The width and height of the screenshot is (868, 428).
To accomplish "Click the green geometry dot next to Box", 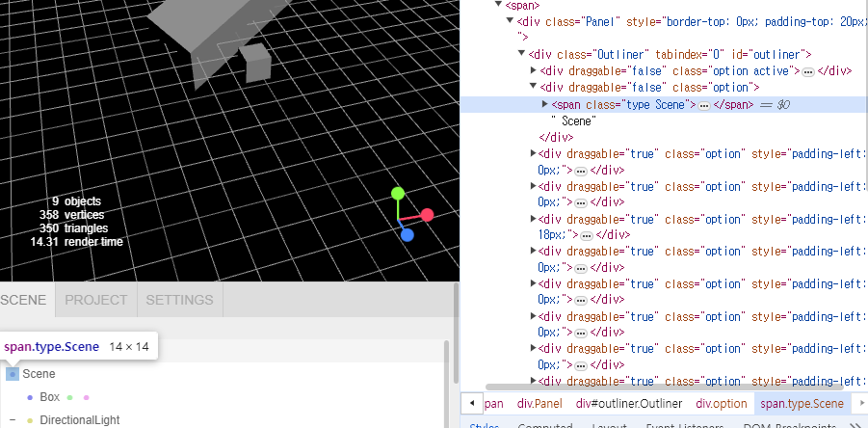I will 69,397.
